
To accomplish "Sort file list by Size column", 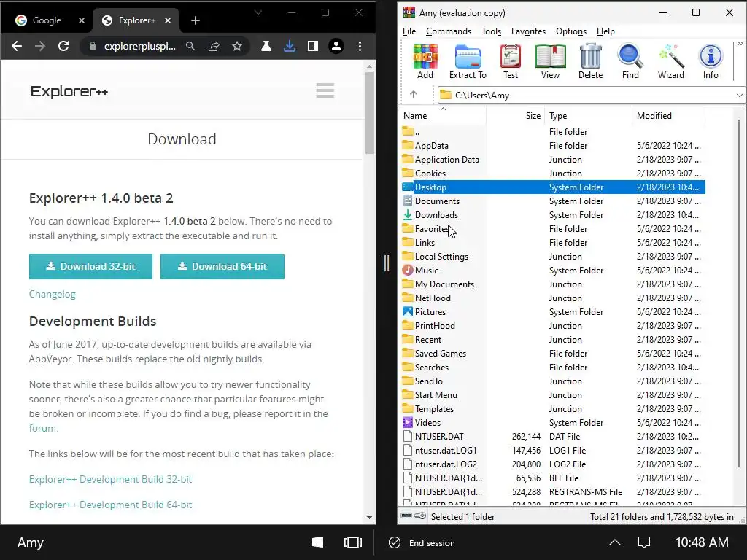I will tap(516, 116).
